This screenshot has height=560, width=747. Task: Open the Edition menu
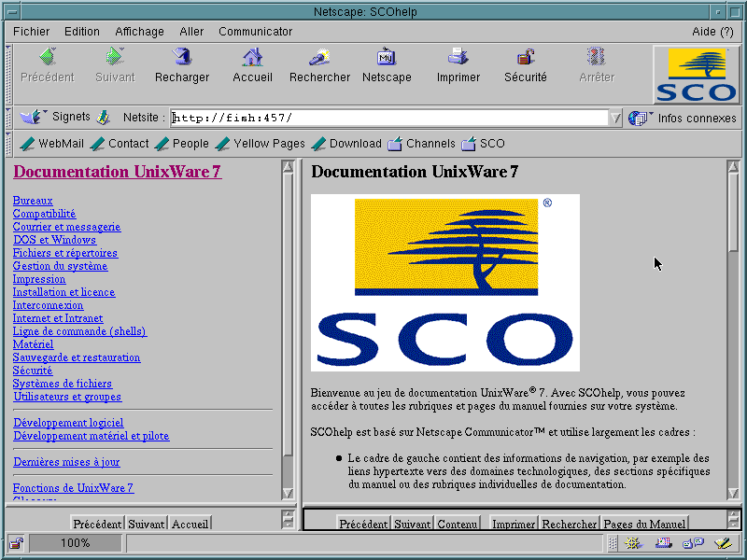(x=82, y=32)
